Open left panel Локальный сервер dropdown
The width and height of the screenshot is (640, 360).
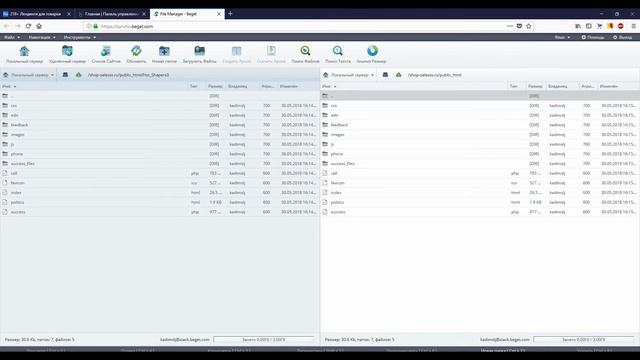coord(28,75)
